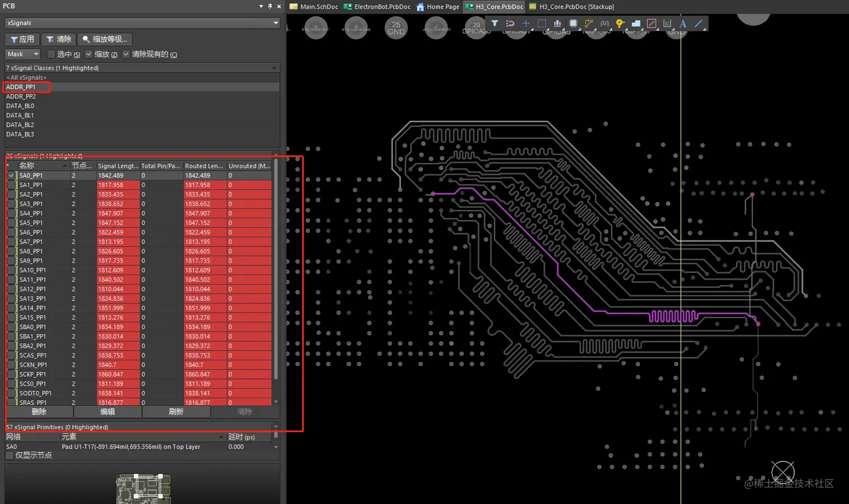The width and height of the screenshot is (849, 504).
Task: Open the Mask mode dropdown
Action: (x=22, y=54)
